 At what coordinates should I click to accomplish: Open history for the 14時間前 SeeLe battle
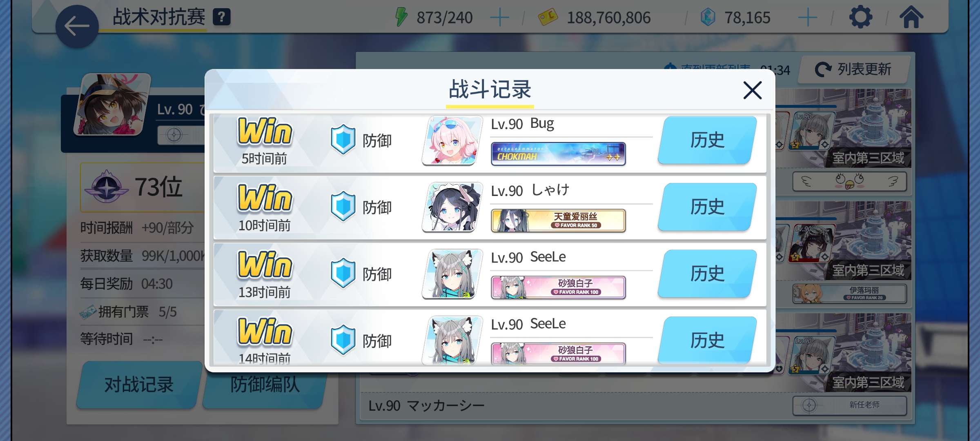[707, 340]
